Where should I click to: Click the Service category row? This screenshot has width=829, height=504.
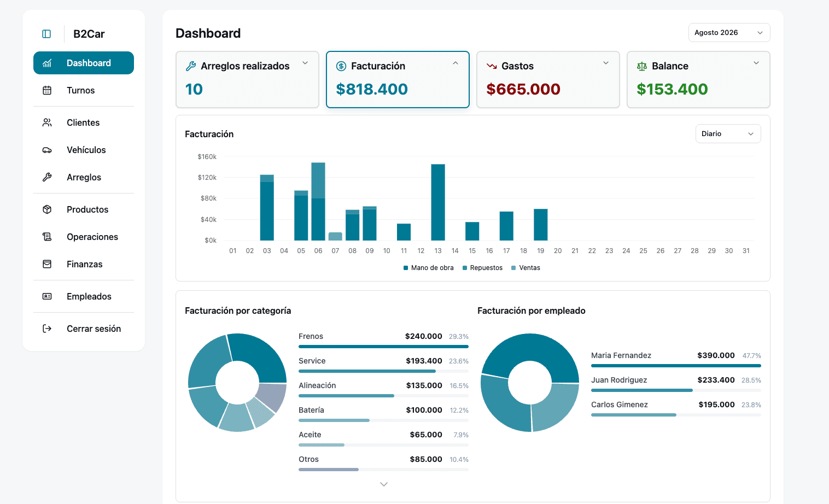(383, 365)
